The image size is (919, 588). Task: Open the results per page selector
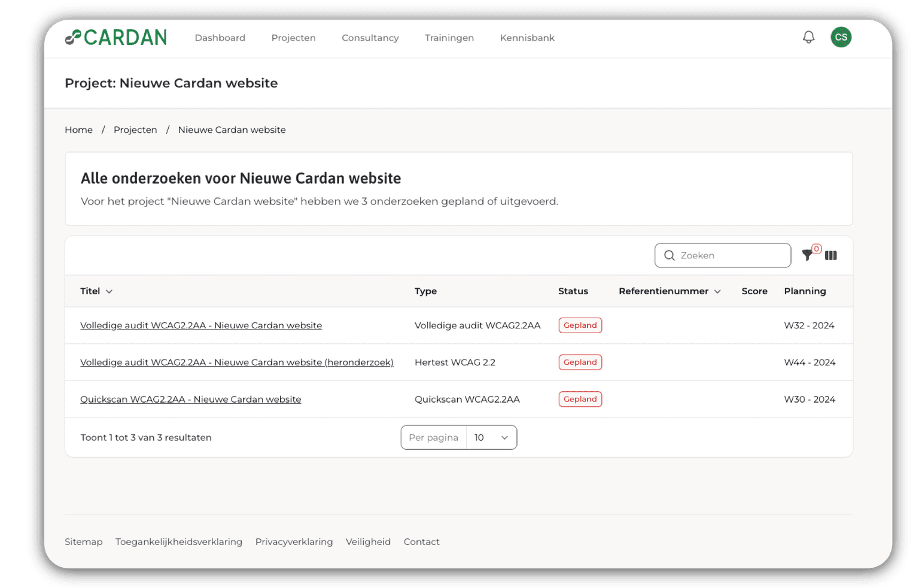(x=491, y=437)
